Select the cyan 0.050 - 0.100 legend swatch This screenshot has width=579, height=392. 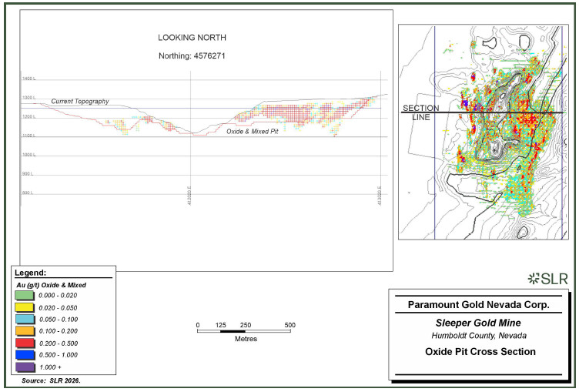[x=25, y=319]
